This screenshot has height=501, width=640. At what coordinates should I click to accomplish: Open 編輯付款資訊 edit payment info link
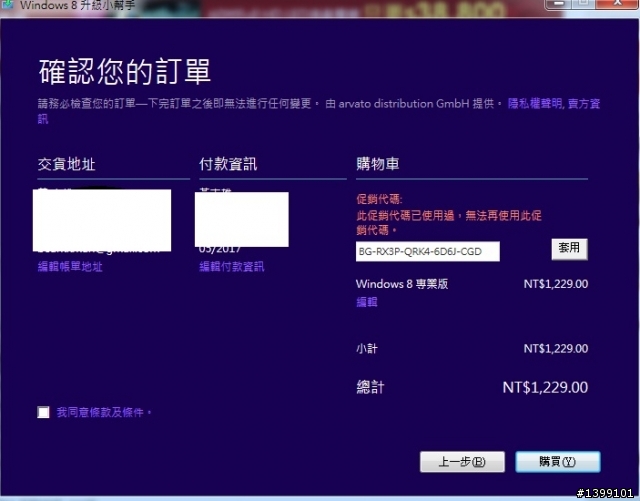pos(232,267)
